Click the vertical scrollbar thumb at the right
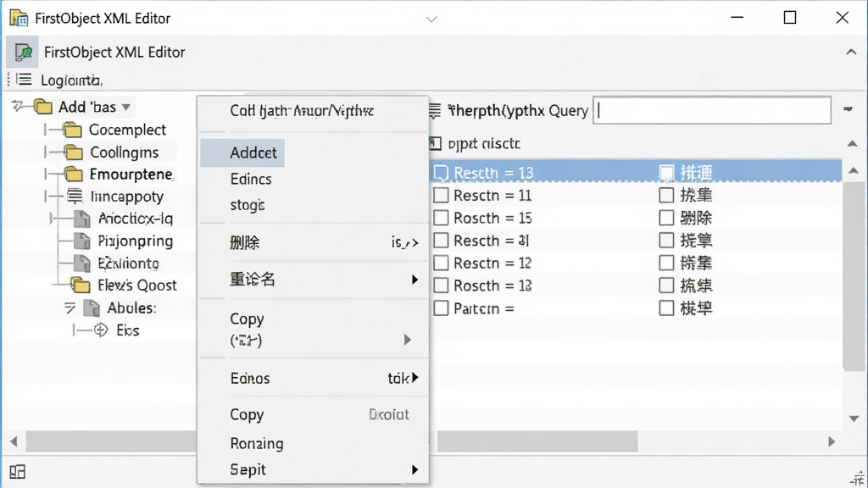 [x=854, y=276]
